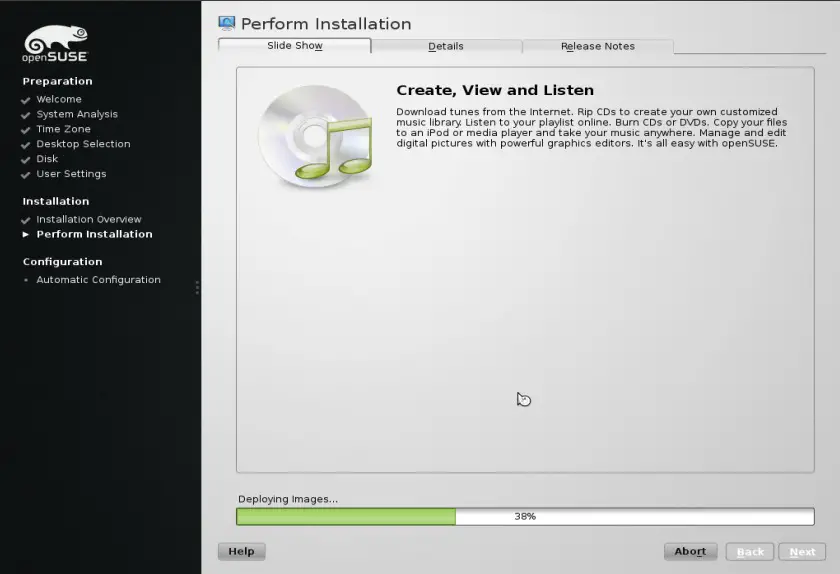Viewport: 840px width, 574px height.
Task: Click the Create, View and Listen heading
Action: [495, 90]
